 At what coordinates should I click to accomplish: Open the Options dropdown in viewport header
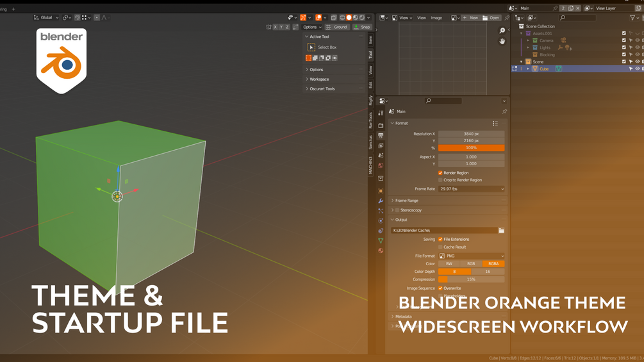click(x=312, y=27)
